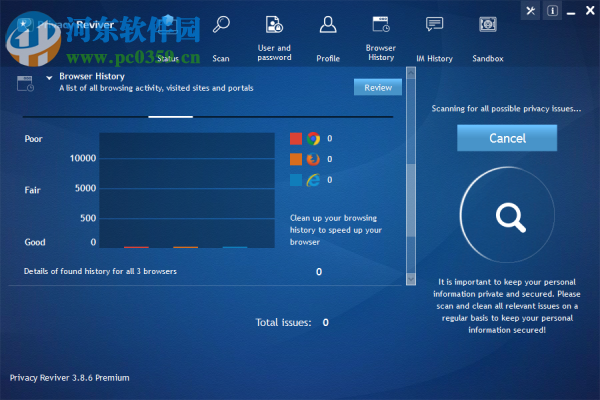
Task: Click the 'Poor' chart label
Action: 33,139
